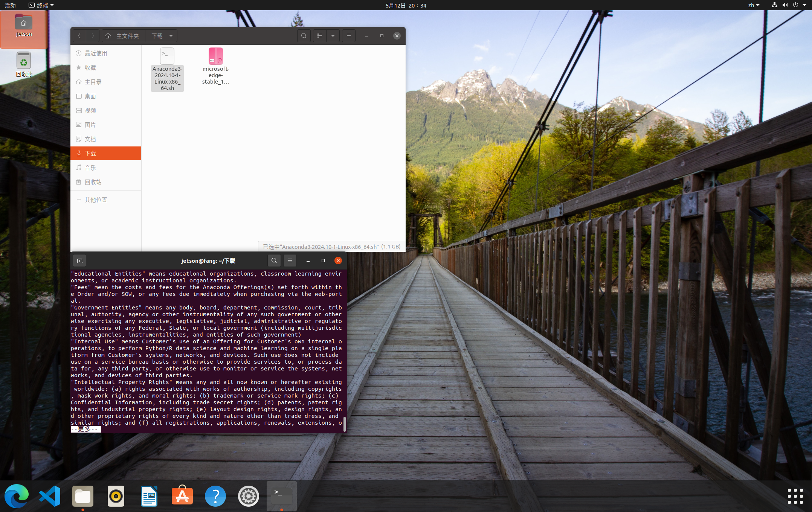Click the --更多-- prompt in terminal
The width and height of the screenshot is (812, 512).
86,429
